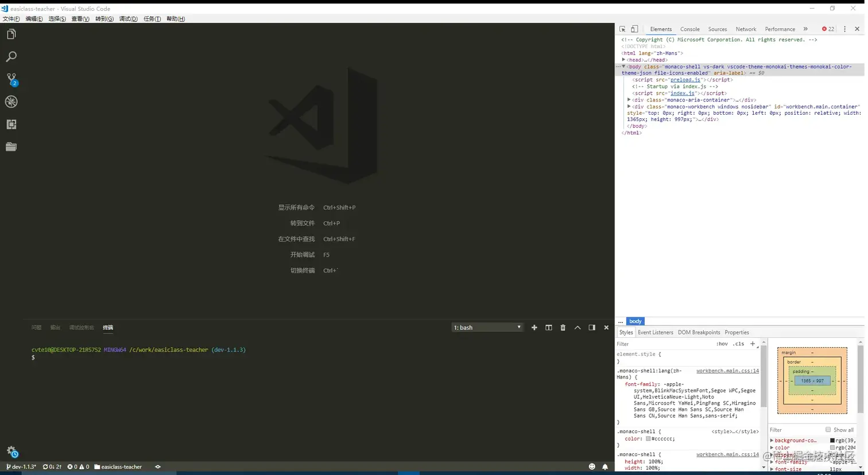Switch to the 输出 panel tab
The height and width of the screenshot is (475, 868).
55,328
